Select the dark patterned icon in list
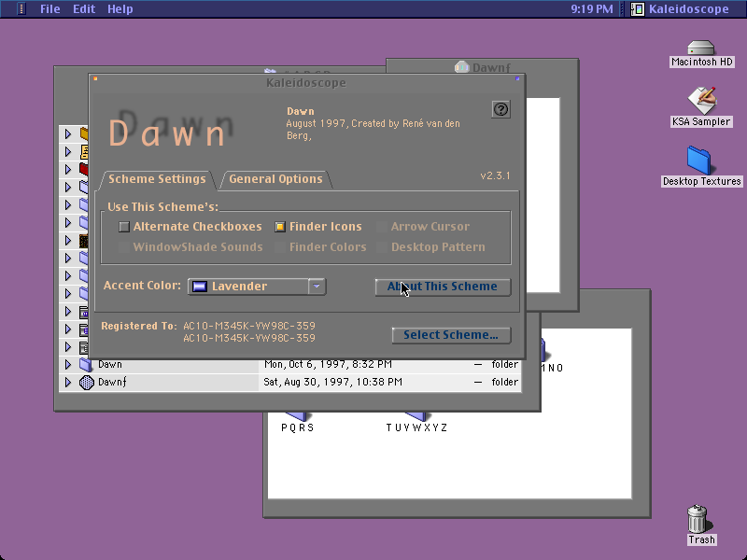 (x=84, y=241)
